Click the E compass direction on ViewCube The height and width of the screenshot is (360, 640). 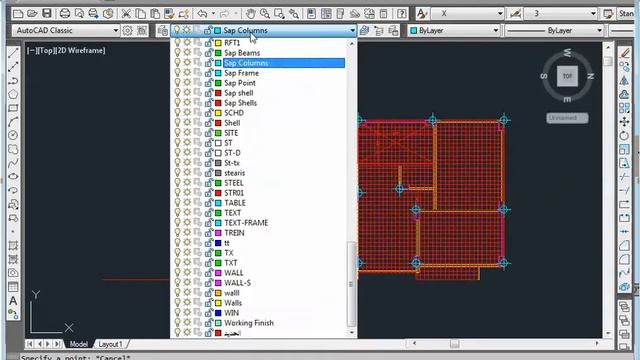coord(567,99)
